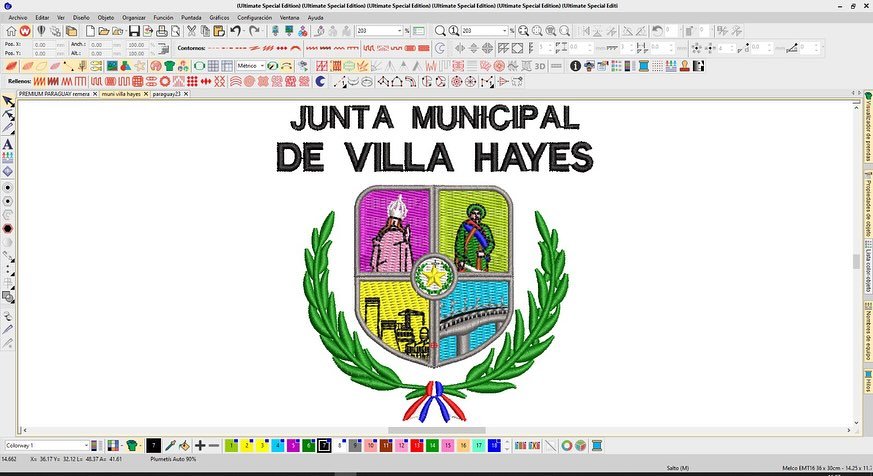Click the Pos. X input field
The height and width of the screenshot is (476, 873).
45,45
